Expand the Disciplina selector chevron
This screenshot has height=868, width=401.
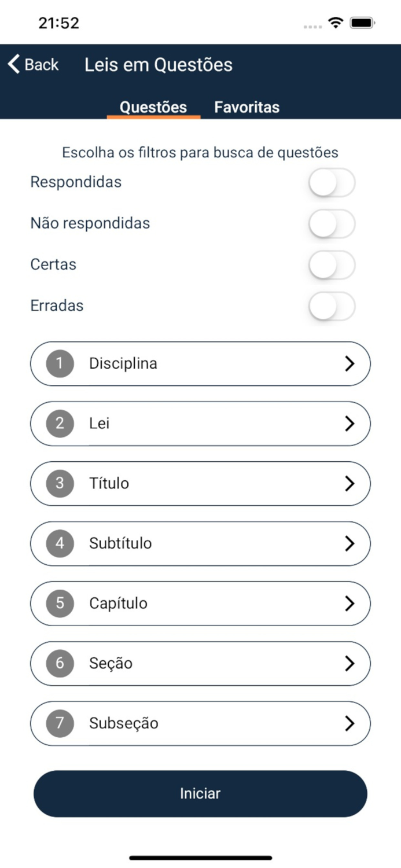click(350, 363)
